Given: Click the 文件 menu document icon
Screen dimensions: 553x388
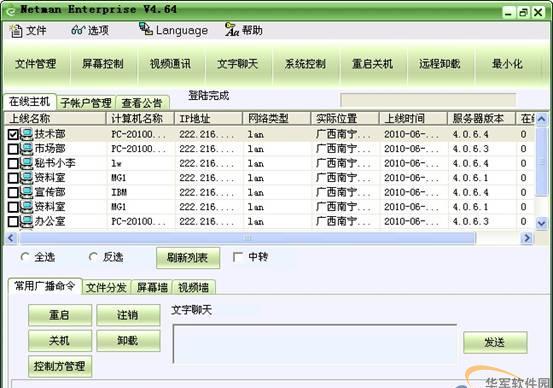Looking at the screenshot, I should click(16, 31).
